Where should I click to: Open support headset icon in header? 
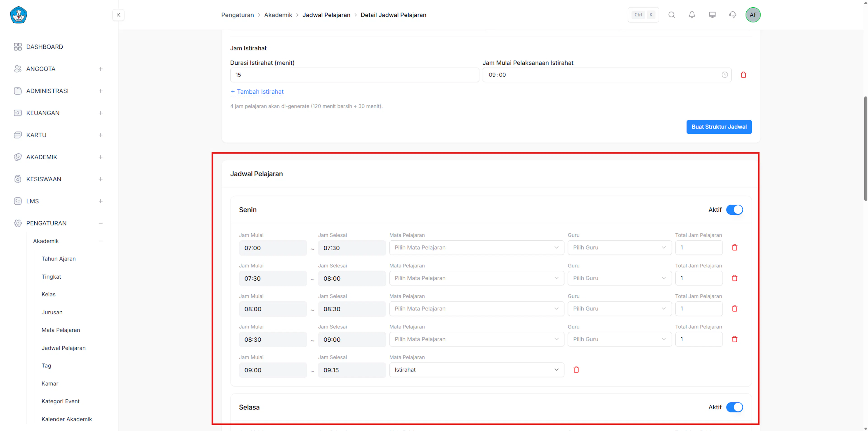[733, 15]
